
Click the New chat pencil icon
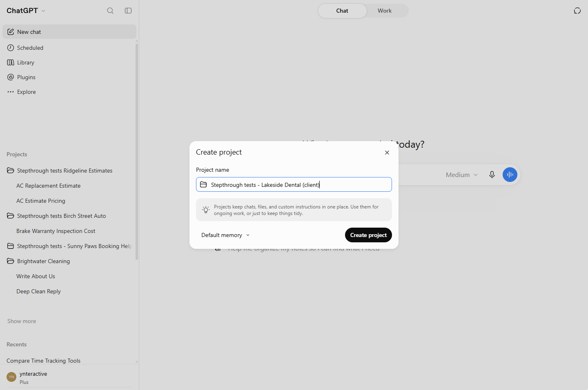11,32
